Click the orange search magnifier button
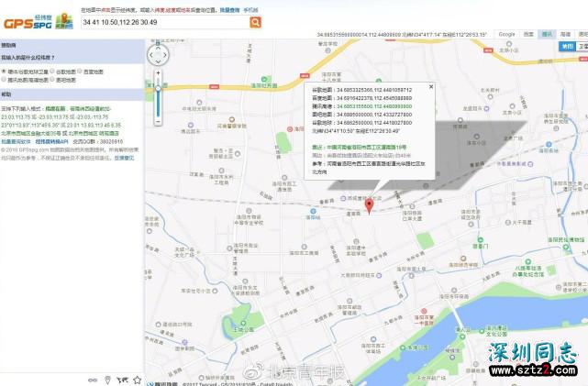This screenshot has width=588, height=386. coord(255,22)
